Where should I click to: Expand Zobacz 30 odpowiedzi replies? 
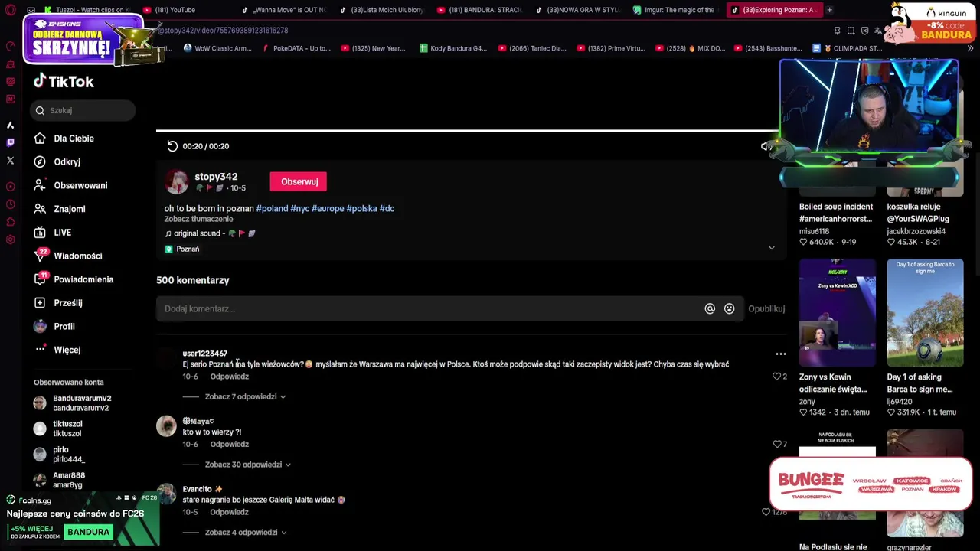tap(247, 465)
